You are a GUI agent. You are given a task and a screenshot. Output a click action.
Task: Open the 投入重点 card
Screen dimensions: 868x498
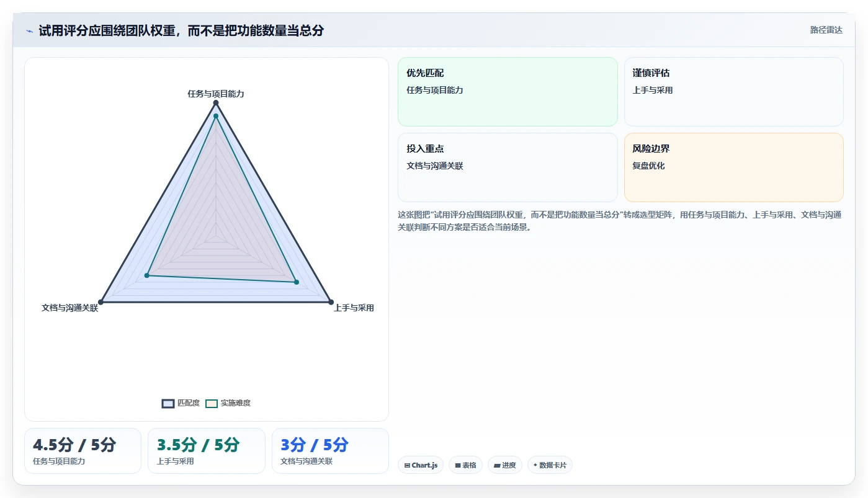tap(508, 167)
